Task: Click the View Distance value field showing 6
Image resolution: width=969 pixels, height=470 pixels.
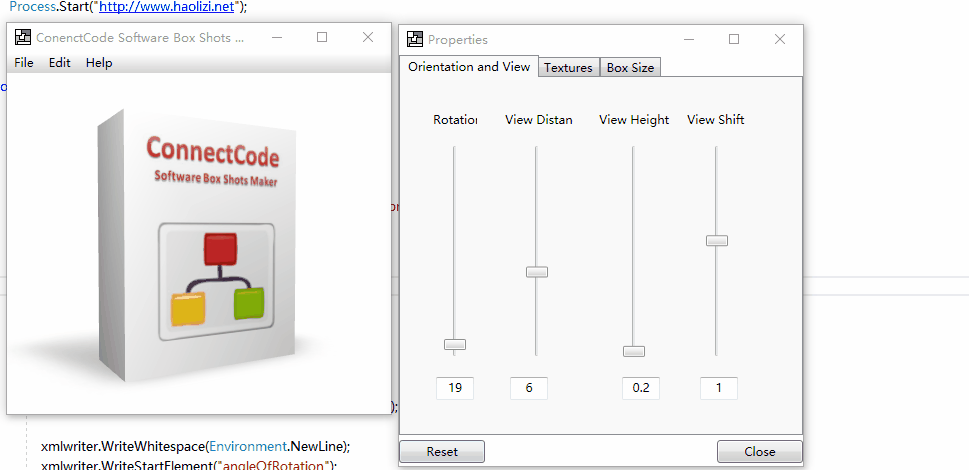Action: (x=529, y=388)
